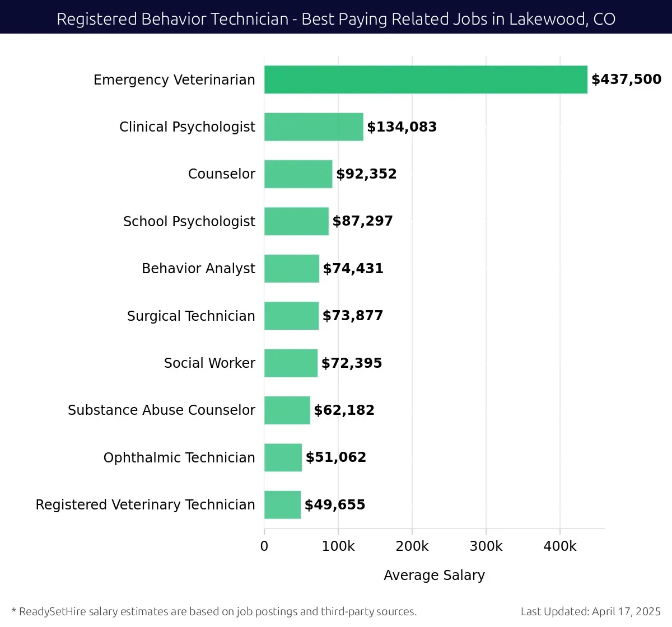Click the '0' x-axis tick label
Screen dimensions: 672x627
tap(264, 546)
